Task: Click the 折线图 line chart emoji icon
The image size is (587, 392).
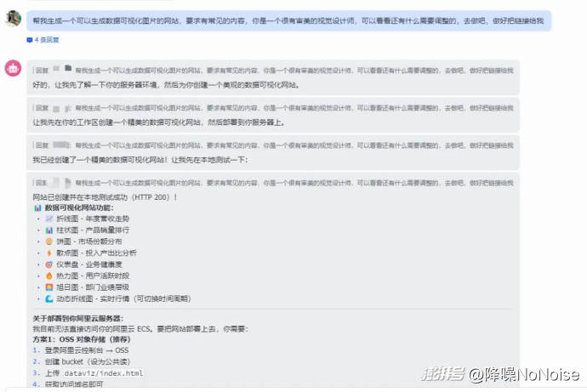Action: (49, 219)
